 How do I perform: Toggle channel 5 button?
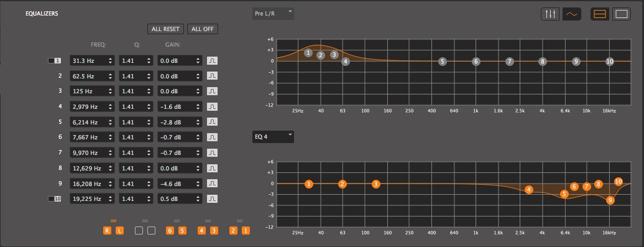pyautogui.click(x=182, y=231)
